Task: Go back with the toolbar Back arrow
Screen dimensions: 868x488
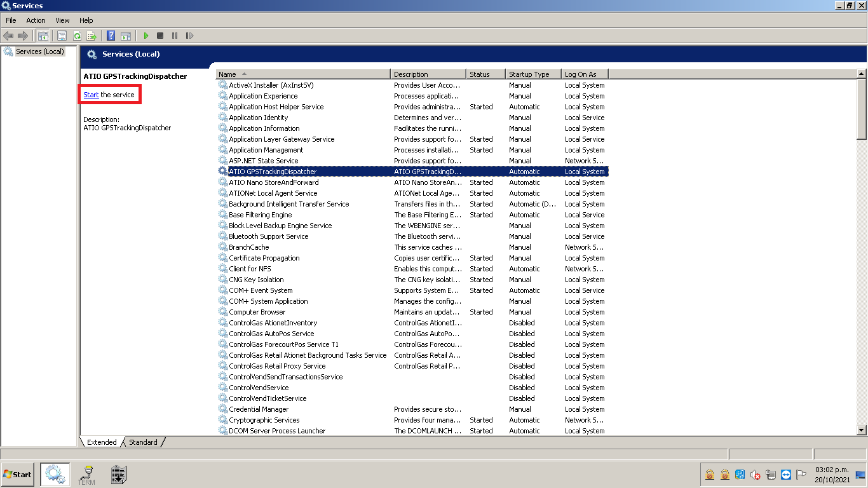Action: click(x=8, y=36)
